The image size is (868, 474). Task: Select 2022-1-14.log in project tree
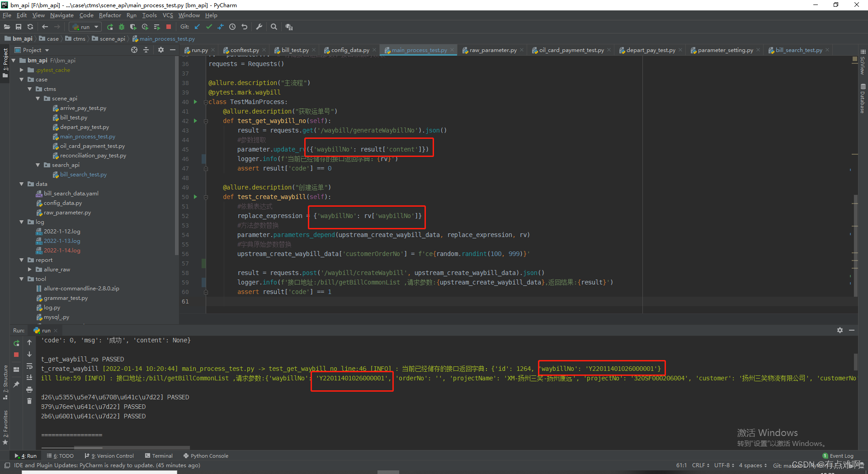coord(62,251)
